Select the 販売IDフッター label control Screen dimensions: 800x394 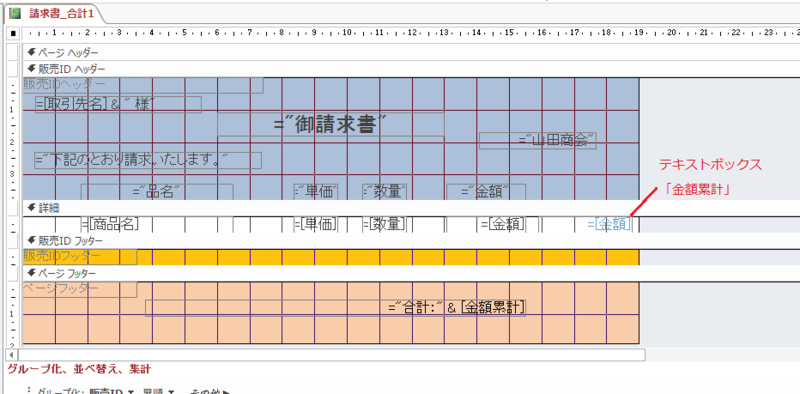click(x=80, y=257)
